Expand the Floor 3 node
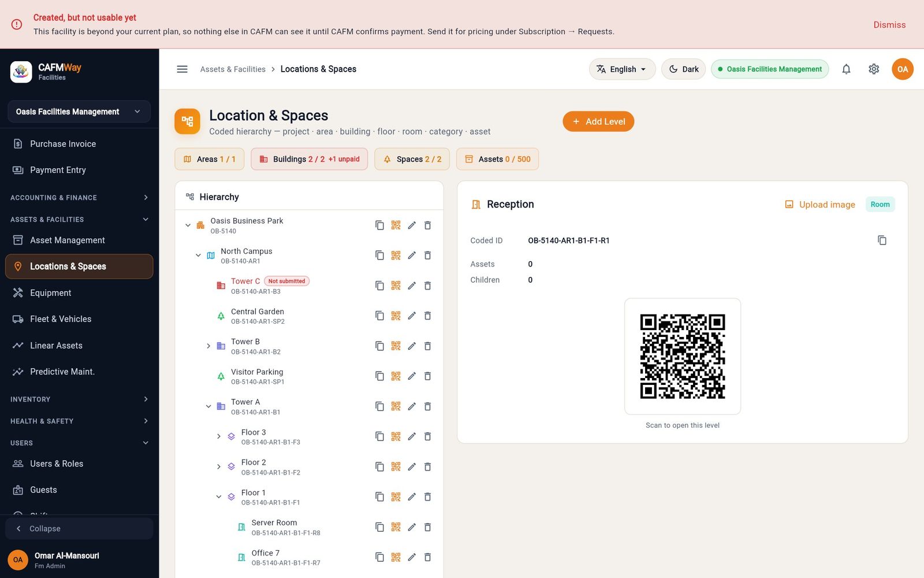 pos(219,436)
